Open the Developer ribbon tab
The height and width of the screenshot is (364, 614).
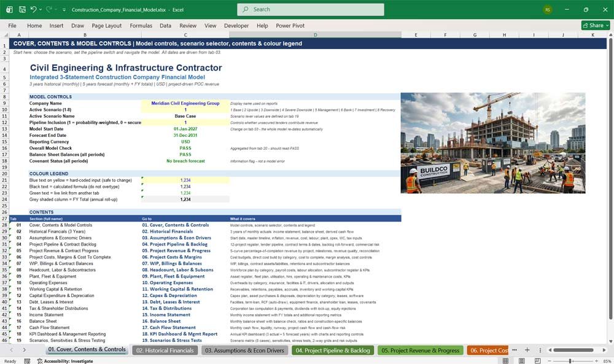[236, 25]
